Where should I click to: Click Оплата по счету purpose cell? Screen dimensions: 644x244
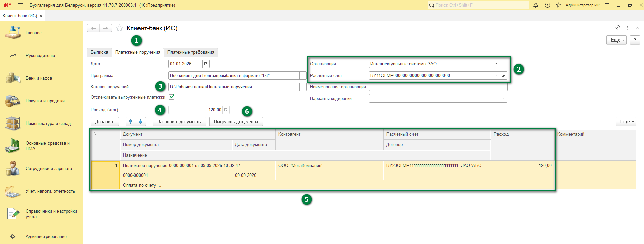305,185
